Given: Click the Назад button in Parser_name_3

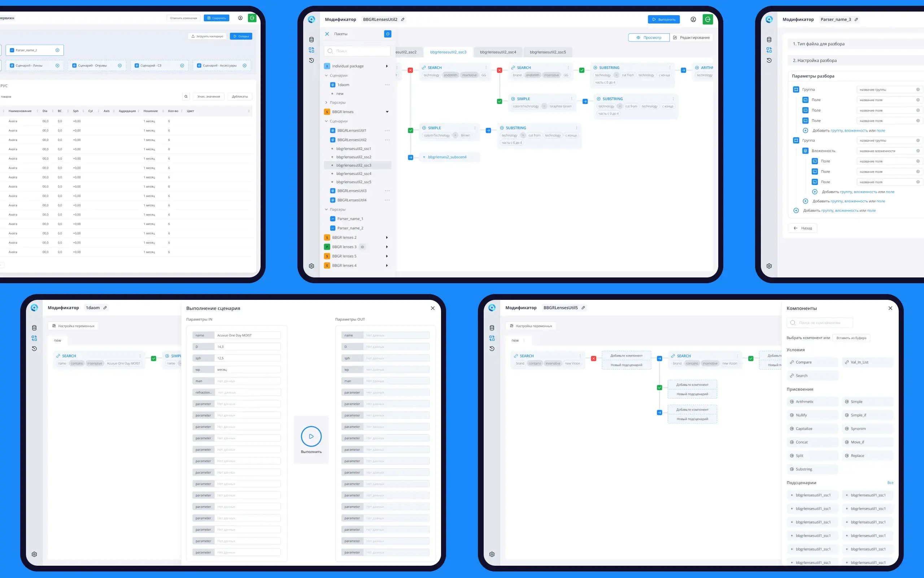Looking at the screenshot, I should (x=803, y=228).
